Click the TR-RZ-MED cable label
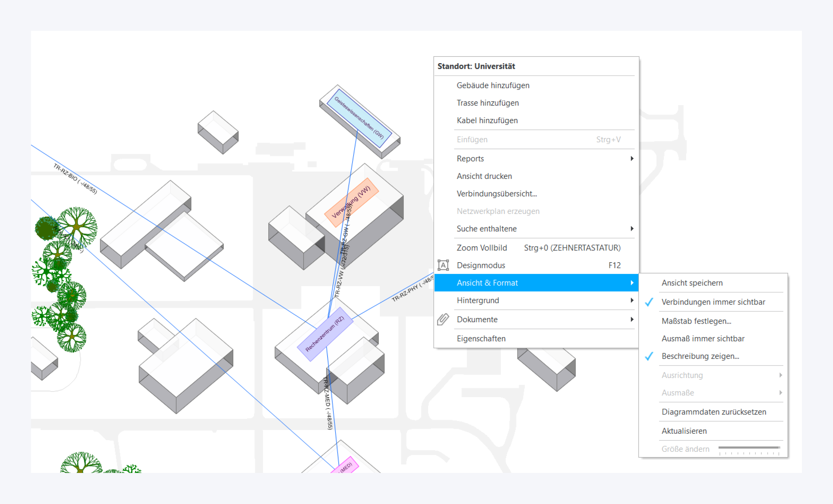This screenshot has width=833, height=504. point(327,403)
